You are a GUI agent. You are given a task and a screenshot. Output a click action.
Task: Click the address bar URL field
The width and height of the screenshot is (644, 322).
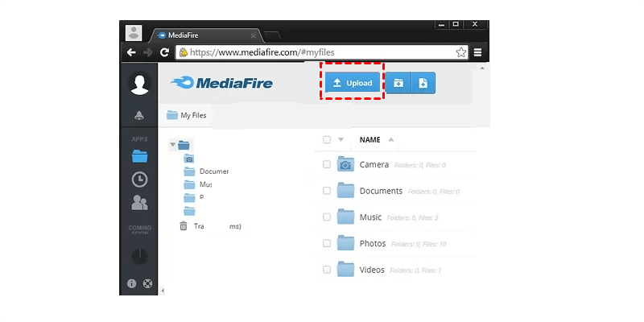click(x=323, y=52)
